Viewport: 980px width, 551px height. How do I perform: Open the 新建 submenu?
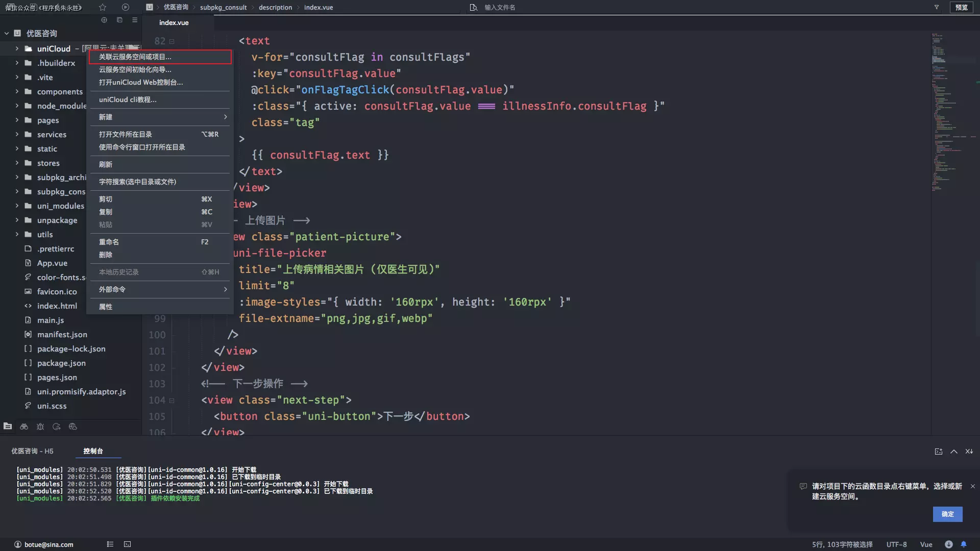160,117
